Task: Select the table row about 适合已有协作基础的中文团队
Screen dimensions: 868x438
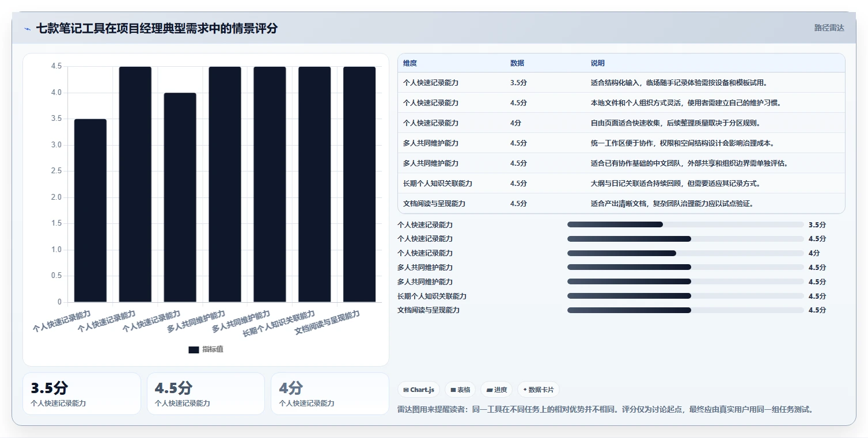Action: point(621,163)
